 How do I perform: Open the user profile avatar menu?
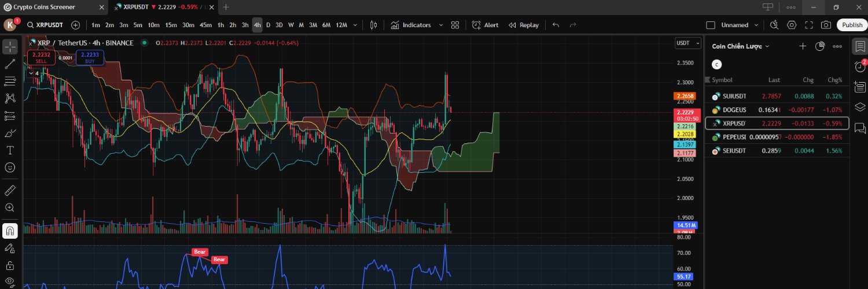[x=10, y=25]
